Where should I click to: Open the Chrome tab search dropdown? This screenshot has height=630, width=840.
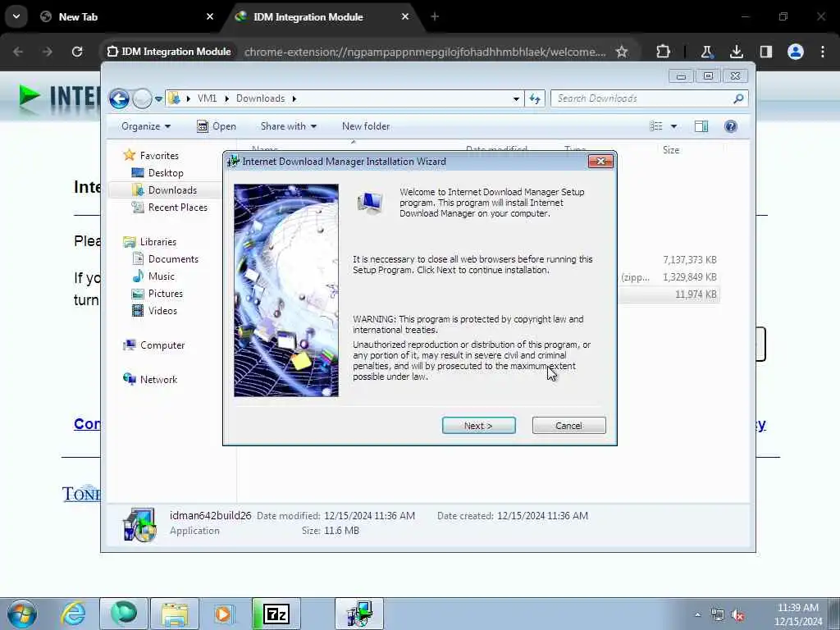coord(16,16)
